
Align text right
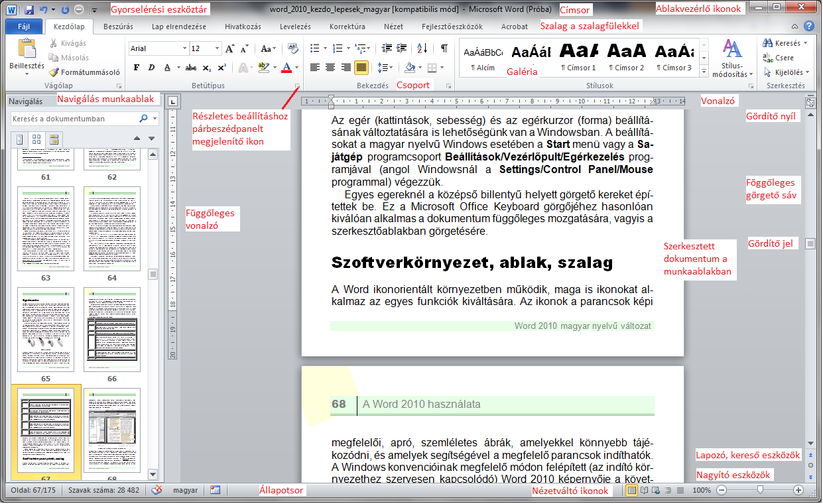346,68
